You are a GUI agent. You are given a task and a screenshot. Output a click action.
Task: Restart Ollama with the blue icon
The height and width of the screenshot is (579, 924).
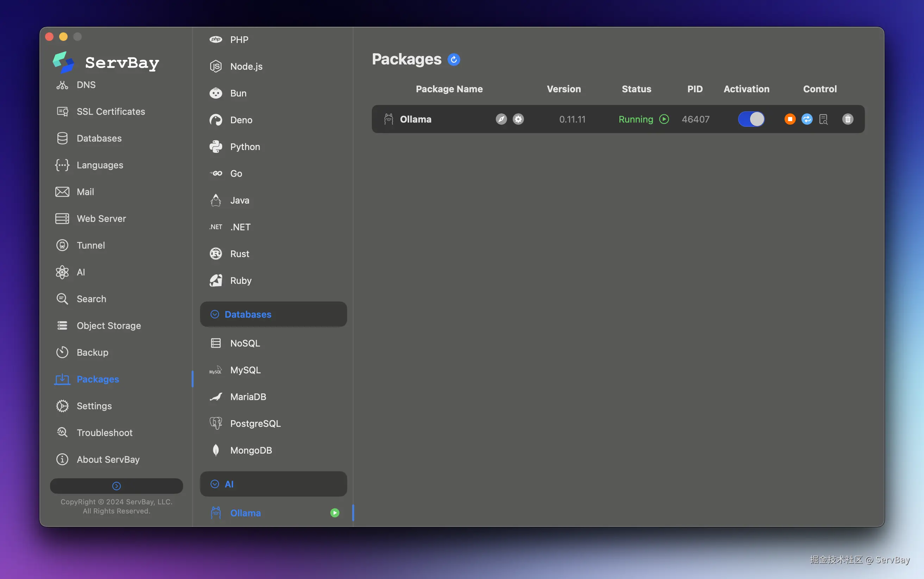click(806, 119)
